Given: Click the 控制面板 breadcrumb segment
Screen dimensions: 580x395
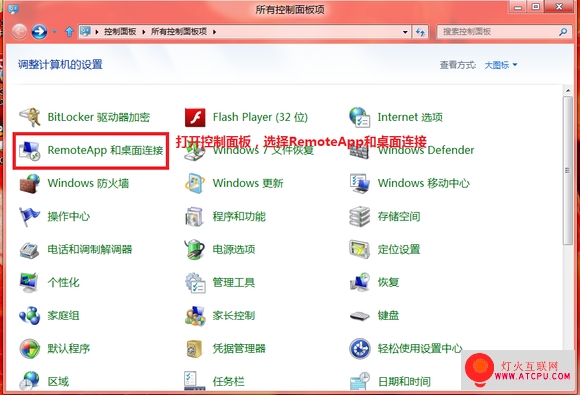Looking at the screenshot, I should tap(120, 31).
